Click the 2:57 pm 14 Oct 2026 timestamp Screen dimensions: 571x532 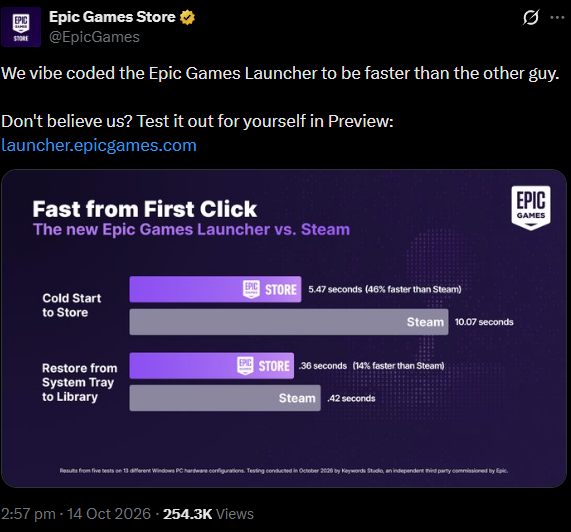[x=76, y=514]
